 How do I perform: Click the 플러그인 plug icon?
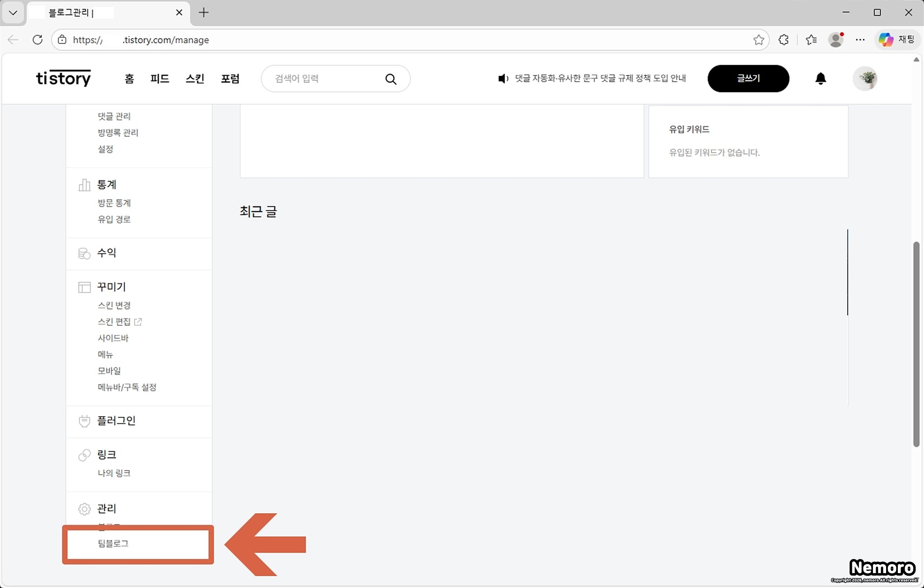coord(84,421)
